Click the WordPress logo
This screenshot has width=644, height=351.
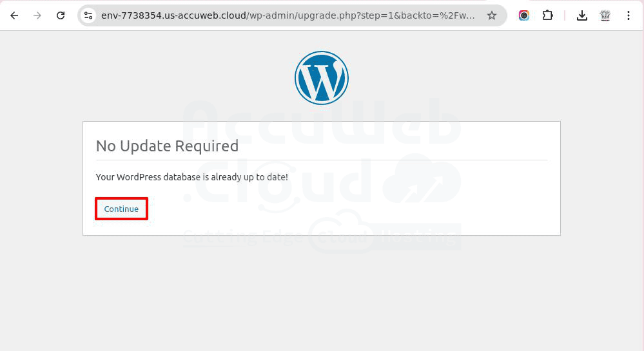(x=322, y=78)
